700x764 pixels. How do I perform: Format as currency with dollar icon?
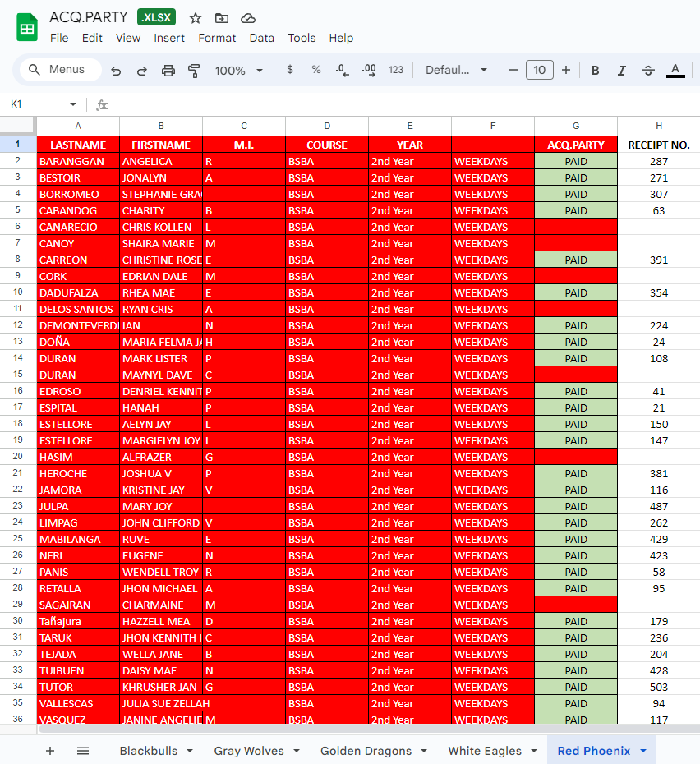pos(290,70)
